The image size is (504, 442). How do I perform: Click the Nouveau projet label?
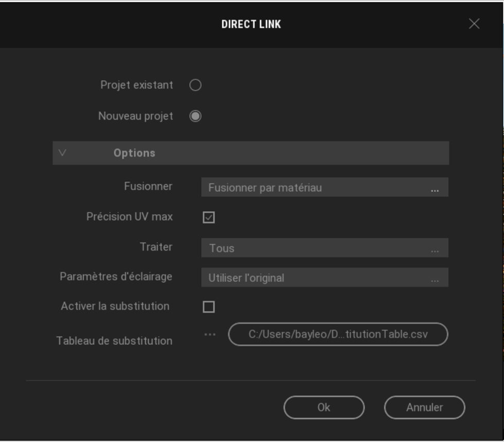click(135, 116)
